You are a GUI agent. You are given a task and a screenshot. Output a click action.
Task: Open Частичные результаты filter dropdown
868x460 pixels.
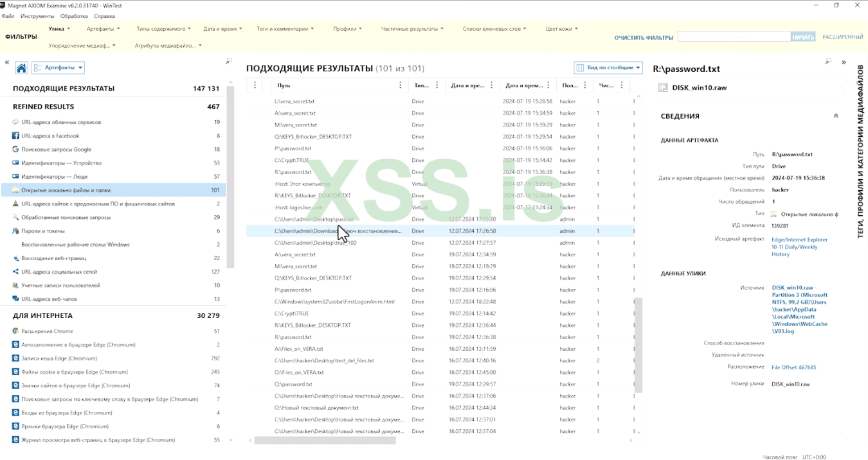click(x=412, y=28)
